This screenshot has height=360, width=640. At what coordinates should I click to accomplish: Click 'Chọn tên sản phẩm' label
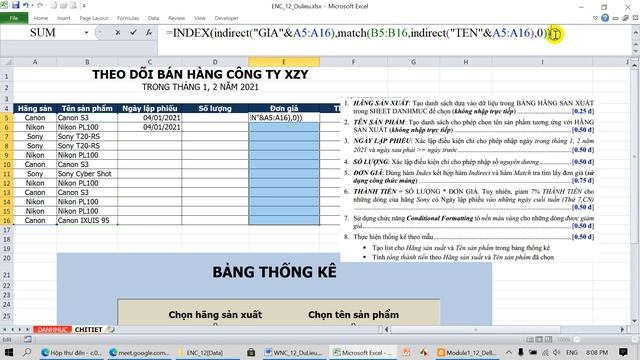(353, 315)
